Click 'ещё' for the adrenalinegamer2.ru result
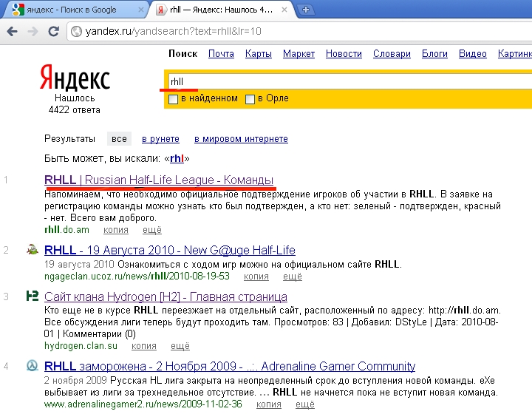The height and width of the screenshot is (417, 532). coord(305,404)
